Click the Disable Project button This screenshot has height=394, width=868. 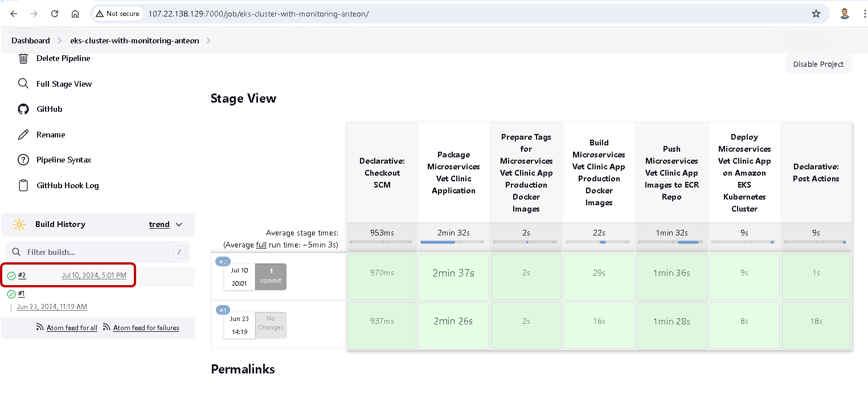coord(818,64)
